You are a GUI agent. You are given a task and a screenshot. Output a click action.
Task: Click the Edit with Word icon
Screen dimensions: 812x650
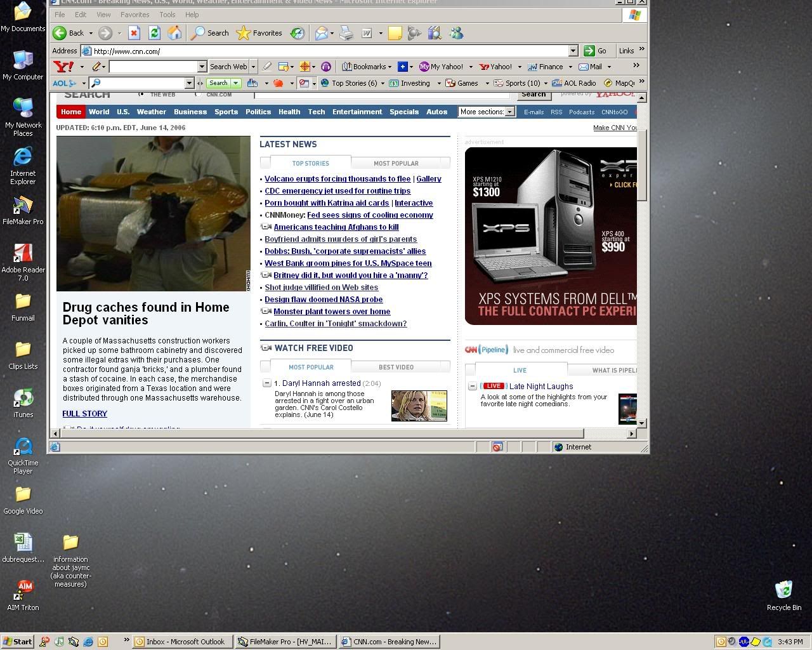tap(367, 33)
